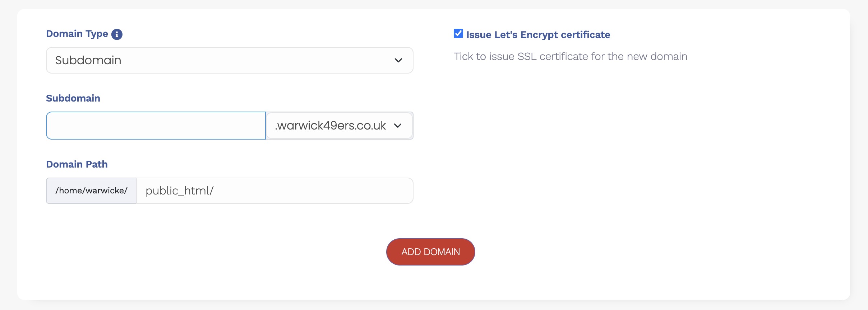Click the "Issue Let's Encrypt certificate" label

point(538,35)
